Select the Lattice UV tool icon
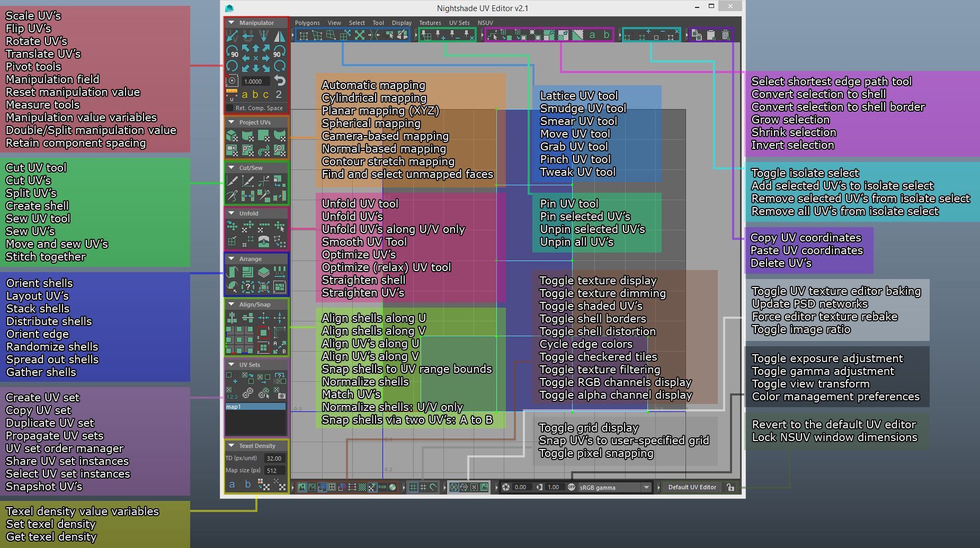980x548 pixels. pos(303,35)
